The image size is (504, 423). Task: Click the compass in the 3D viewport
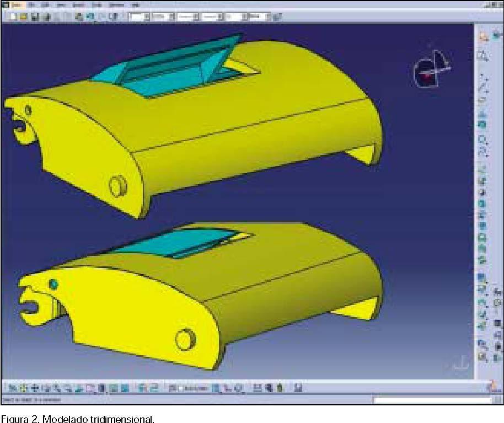click(x=431, y=69)
